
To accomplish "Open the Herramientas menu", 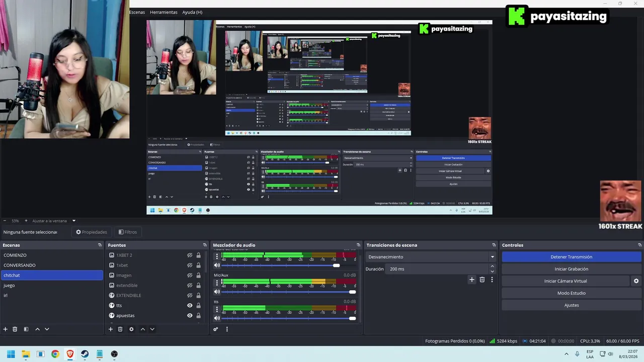I will click(164, 12).
